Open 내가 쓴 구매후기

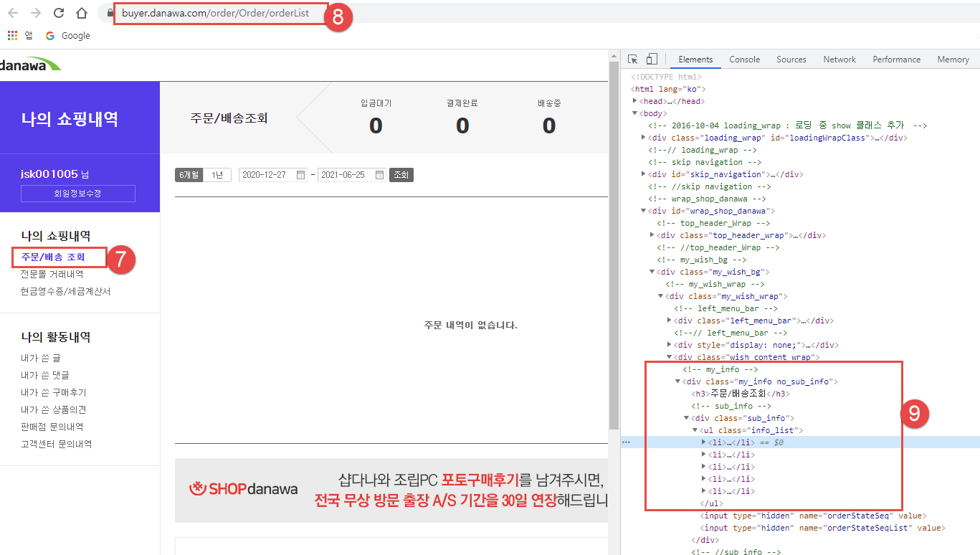(54, 392)
